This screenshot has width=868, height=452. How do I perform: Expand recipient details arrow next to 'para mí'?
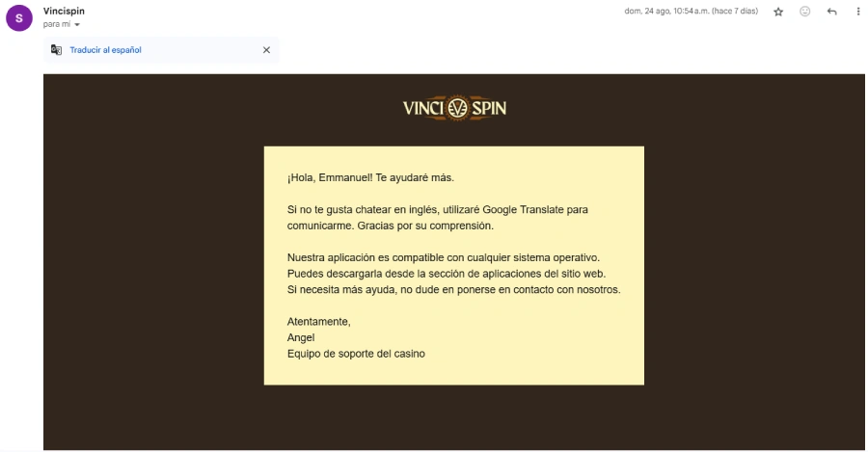[77, 24]
